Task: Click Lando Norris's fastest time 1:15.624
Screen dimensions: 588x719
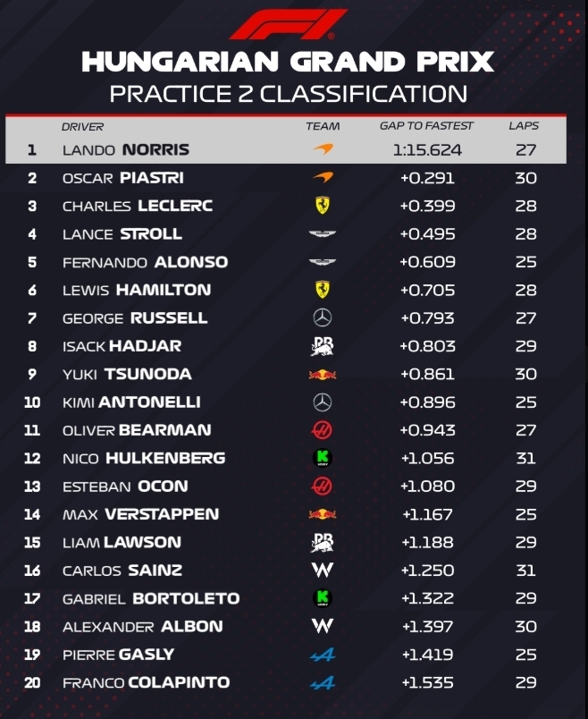Action: (x=427, y=150)
